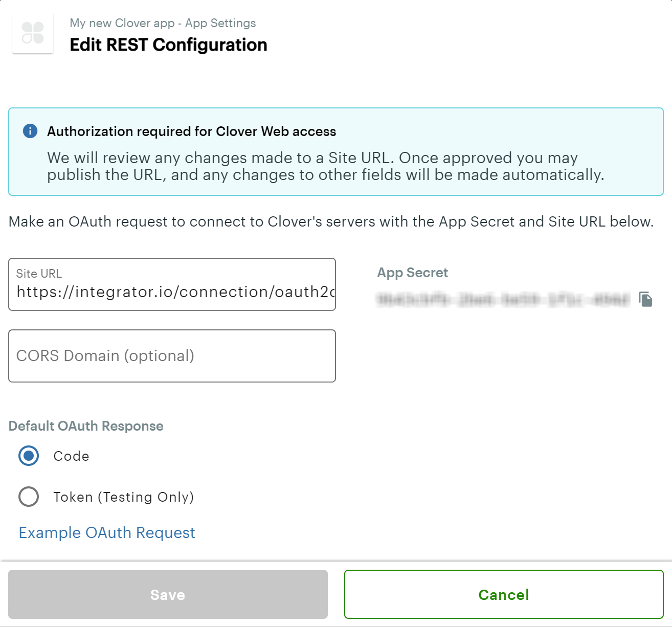Click the blue info icon in banner
672x627 pixels.
click(x=30, y=131)
